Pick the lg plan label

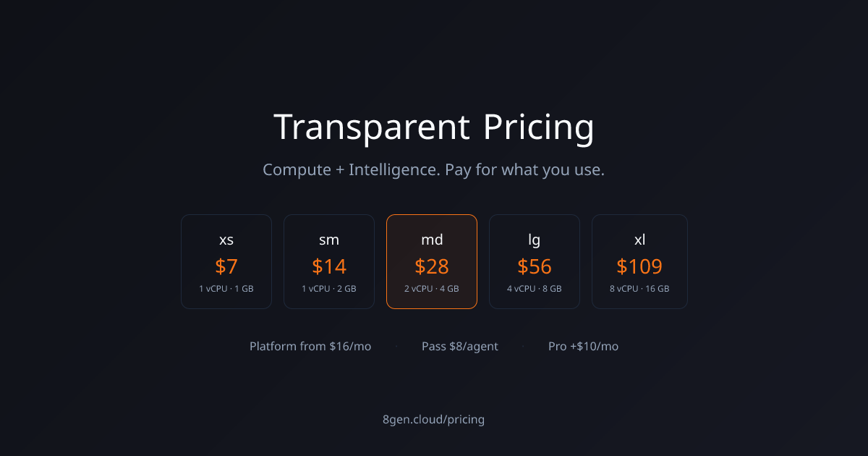535,240
